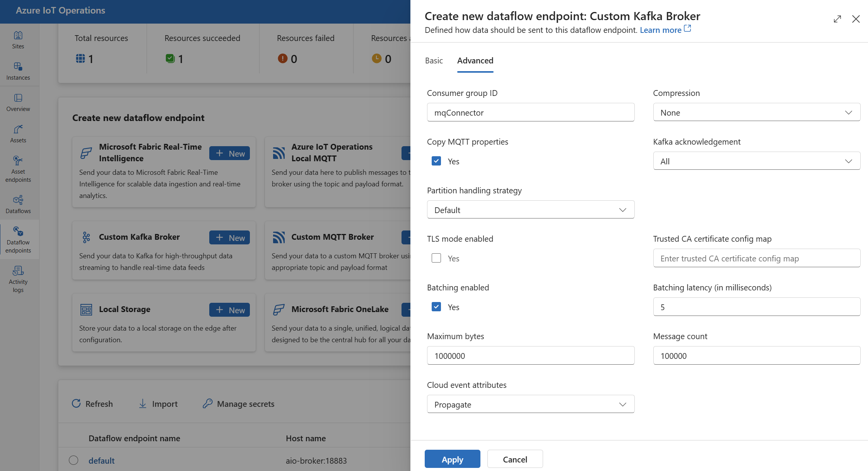Click the Advanced tab
This screenshot has width=868, height=471.
pyautogui.click(x=475, y=60)
